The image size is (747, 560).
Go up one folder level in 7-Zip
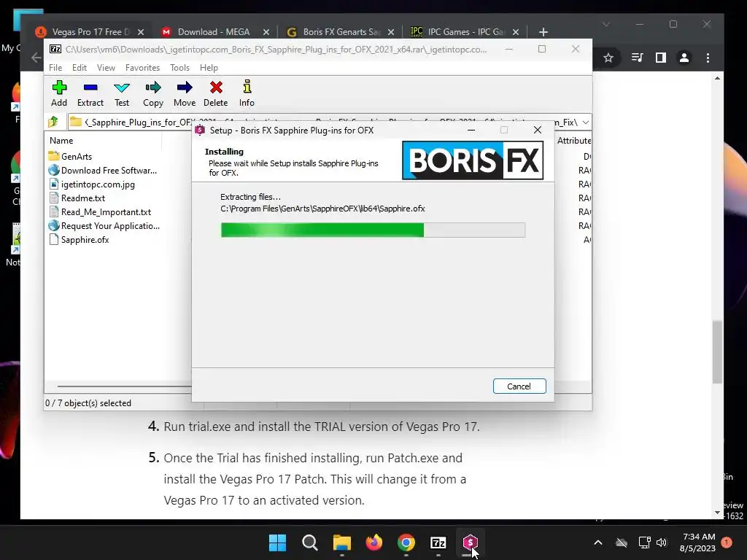tap(53, 122)
